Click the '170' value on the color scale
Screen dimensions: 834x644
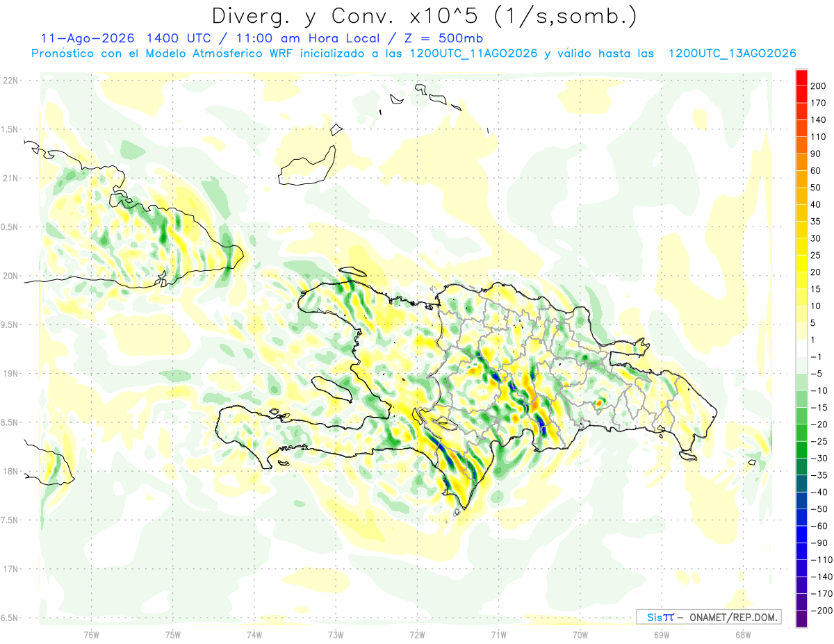tap(819, 103)
